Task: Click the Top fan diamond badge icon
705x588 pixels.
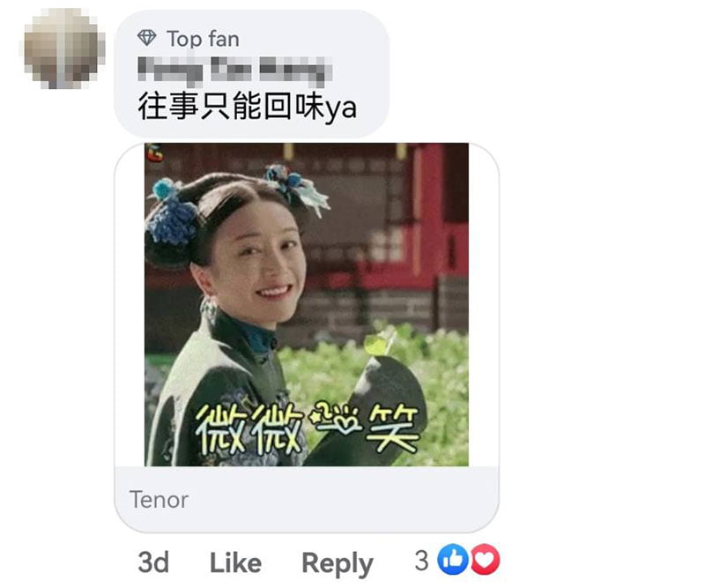Action: [x=146, y=38]
